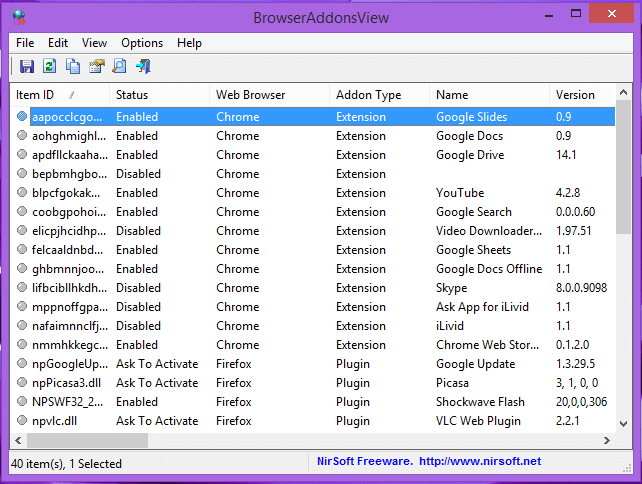This screenshot has width=642, height=484.
Task: Click the 40 item(s), 1 Selected status text
Action: coord(66,464)
